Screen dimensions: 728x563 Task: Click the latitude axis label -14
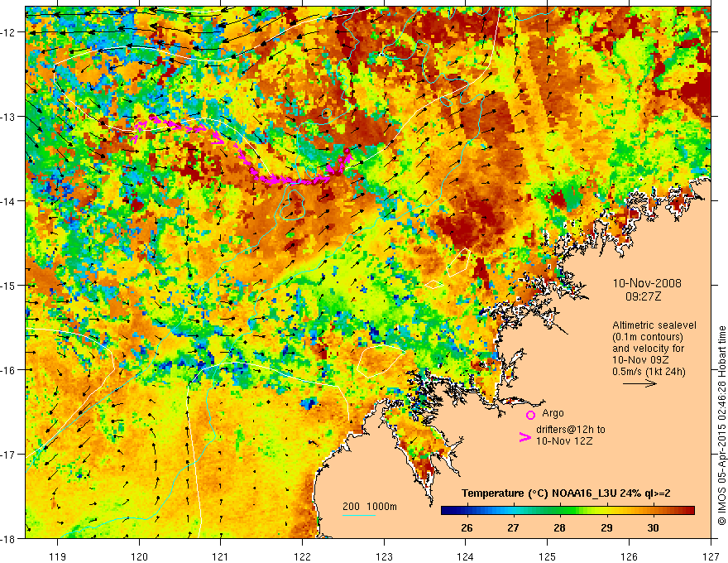coord(8,201)
